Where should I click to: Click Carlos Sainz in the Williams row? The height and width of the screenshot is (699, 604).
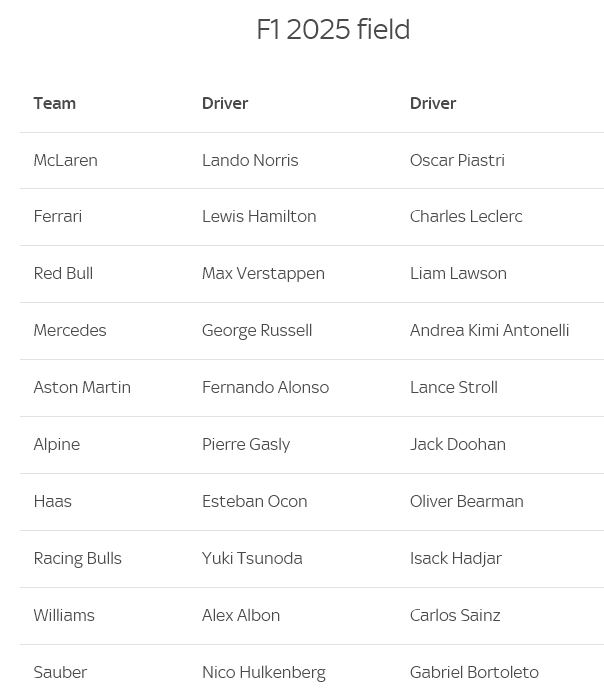[455, 615]
